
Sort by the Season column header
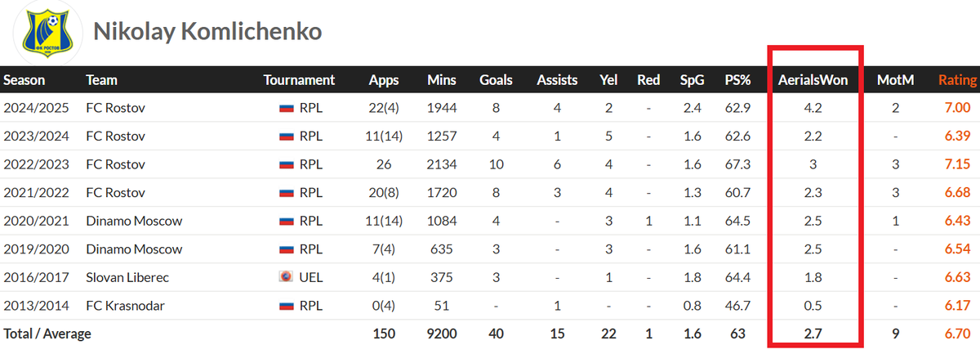click(x=24, y=80)
